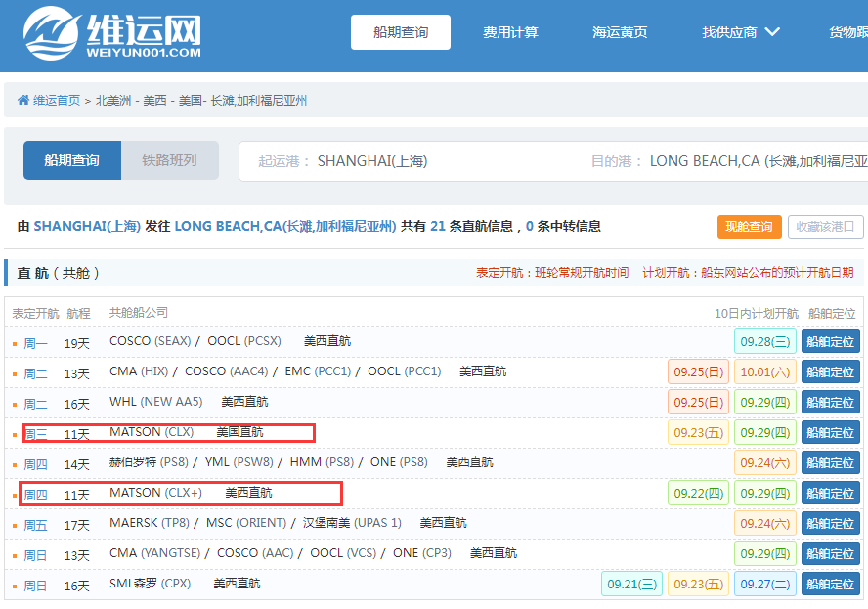
Task: Click the home icon in the breadcrumb
Action: pyautogui.click(x=23, y=99)
